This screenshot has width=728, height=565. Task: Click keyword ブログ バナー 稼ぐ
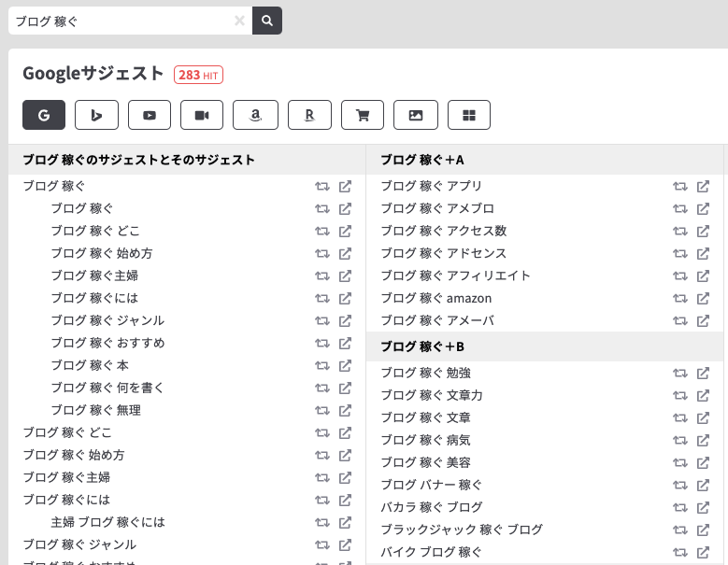coord(432,486)
